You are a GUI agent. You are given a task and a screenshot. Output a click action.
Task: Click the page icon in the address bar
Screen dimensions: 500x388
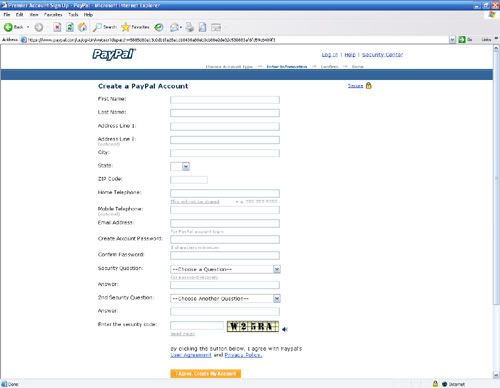pos(24,40)
